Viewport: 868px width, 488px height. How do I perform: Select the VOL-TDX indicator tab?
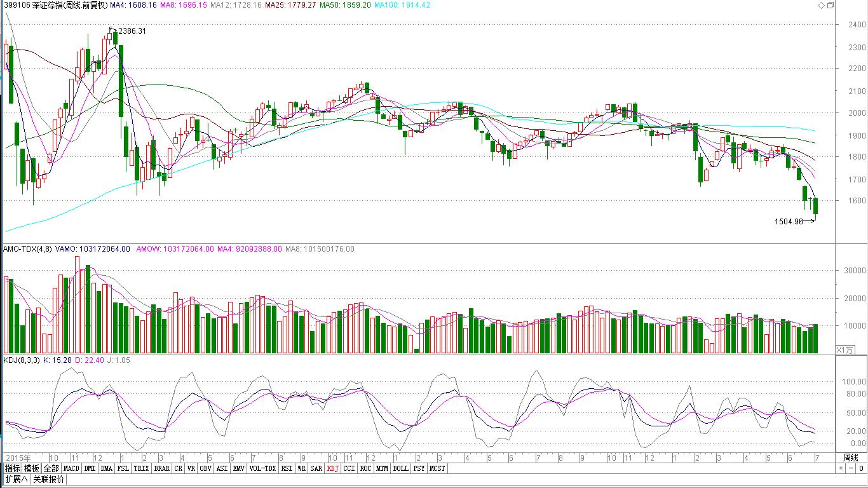tap(262, 468)
